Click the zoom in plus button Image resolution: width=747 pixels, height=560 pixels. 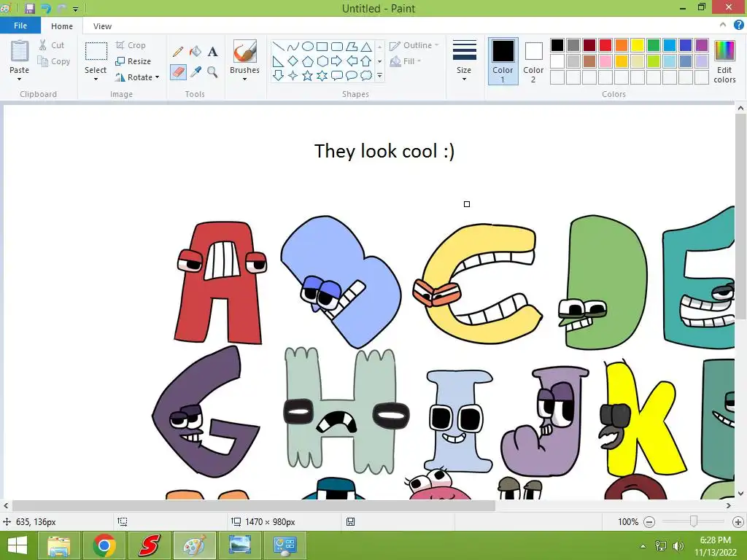(x=738, y=522)
